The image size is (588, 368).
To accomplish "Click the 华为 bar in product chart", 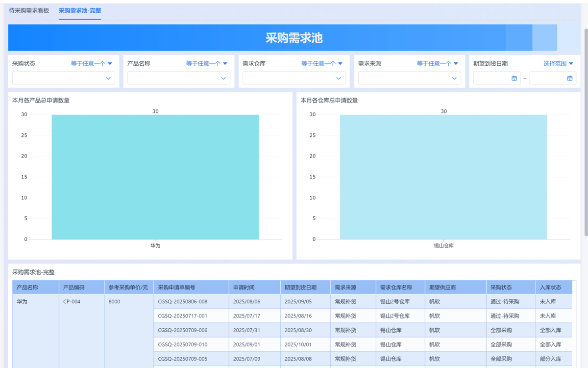I will pyautogui.click(x=155, y=177).
